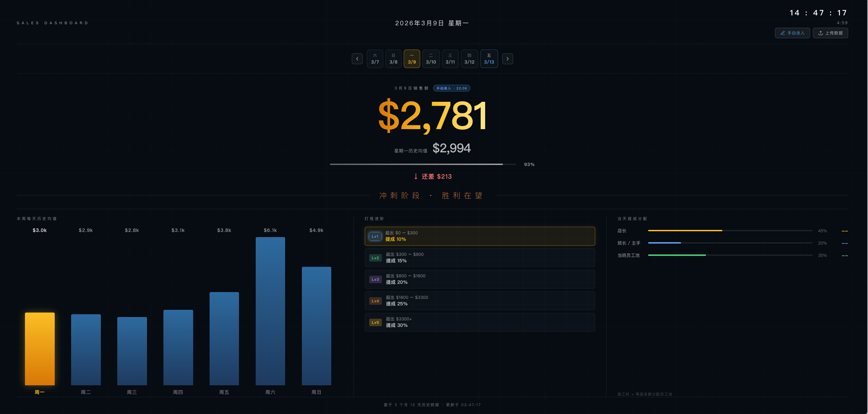Click the upload icon on 上传数据 button

coord(821,33)
